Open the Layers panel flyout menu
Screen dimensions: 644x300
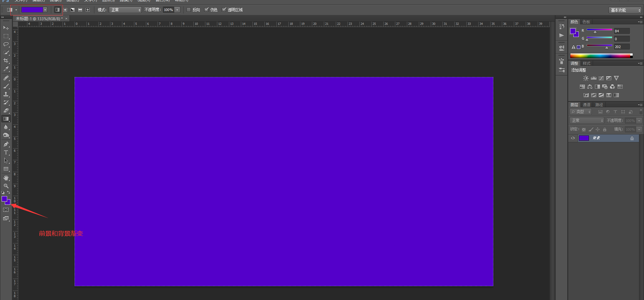[x=640, y=105]
